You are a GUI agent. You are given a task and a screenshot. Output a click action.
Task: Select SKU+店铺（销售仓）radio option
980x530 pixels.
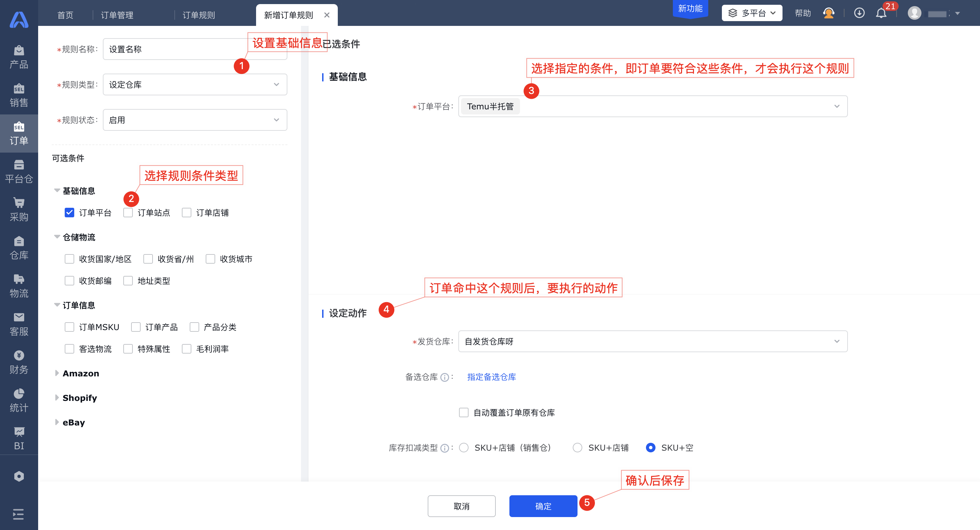click(x=463, y=448)
